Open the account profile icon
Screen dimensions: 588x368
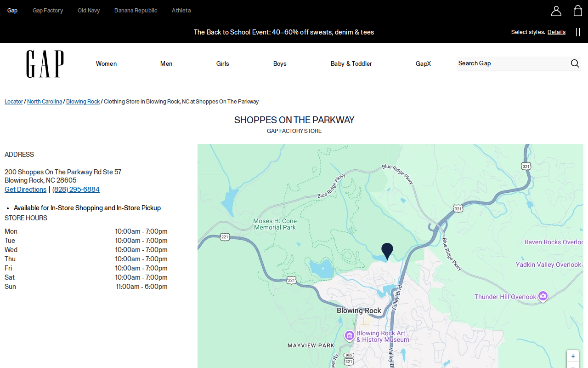coord(556,11)
